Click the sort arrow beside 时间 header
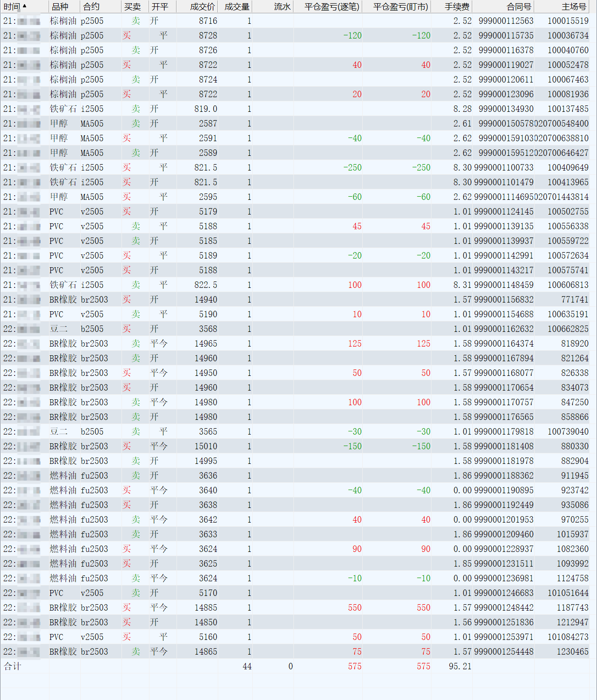Viewport: 597px width, 700px height. [x=25, y=6]
